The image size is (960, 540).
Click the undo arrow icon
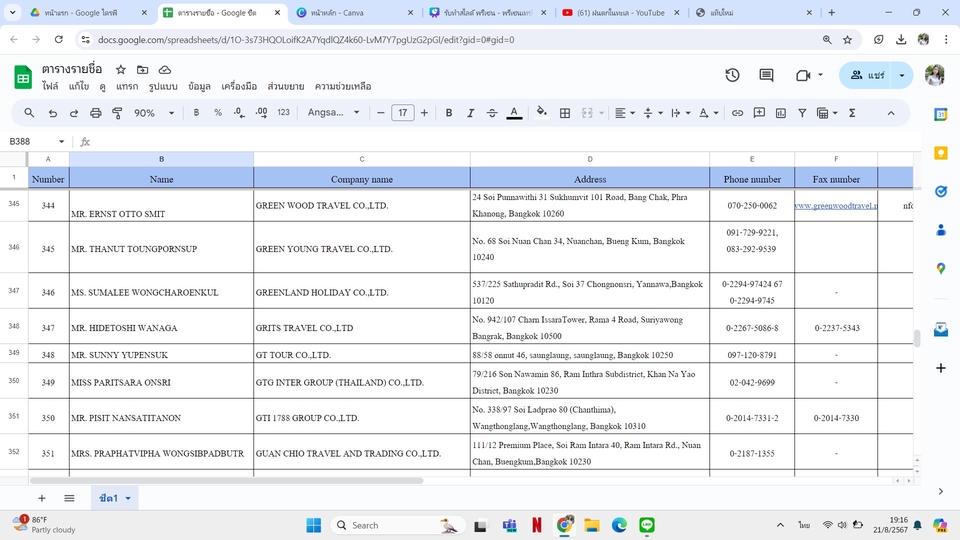click(53, 113)
